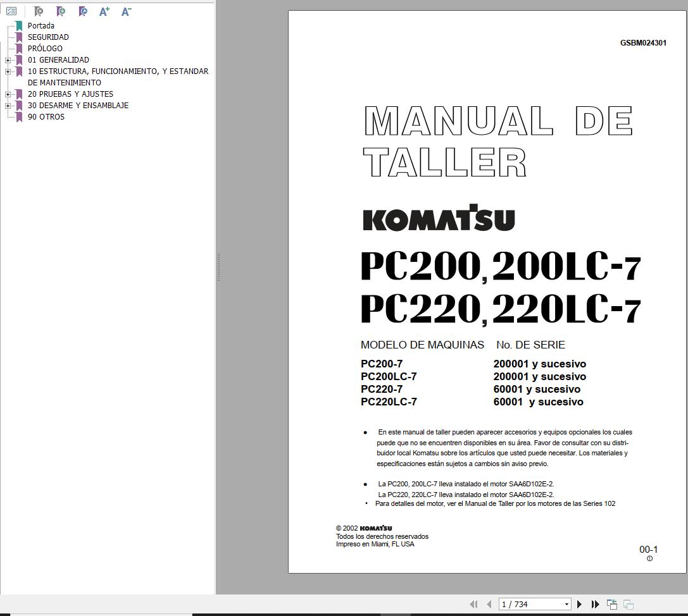Screen dimensions: 688x616
Task: Click the PC220, 220LC-7 heading
Action: (501, 309)
